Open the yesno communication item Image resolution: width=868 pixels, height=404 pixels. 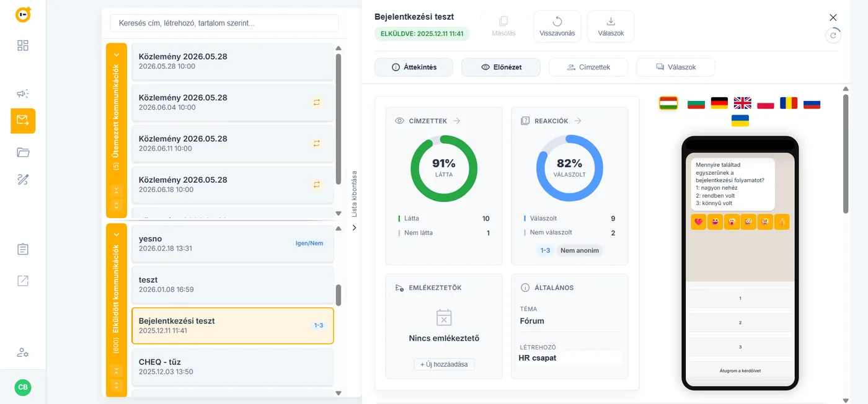[232, 244]
